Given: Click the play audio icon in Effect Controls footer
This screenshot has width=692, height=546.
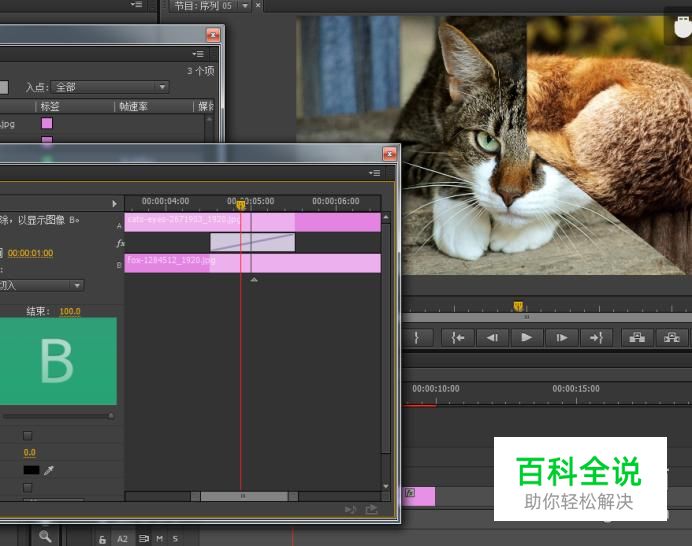Looking at the screenshot, I should tap(350, 510).
